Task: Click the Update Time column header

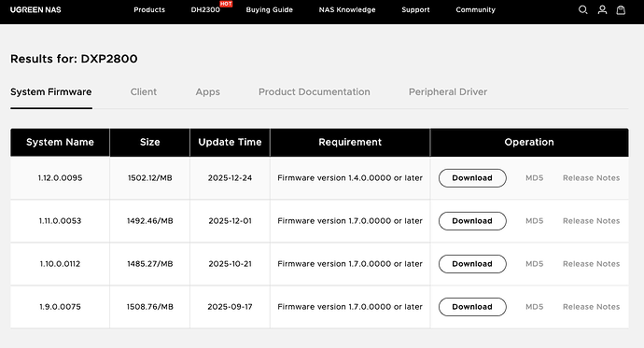Action: [230, 143]
